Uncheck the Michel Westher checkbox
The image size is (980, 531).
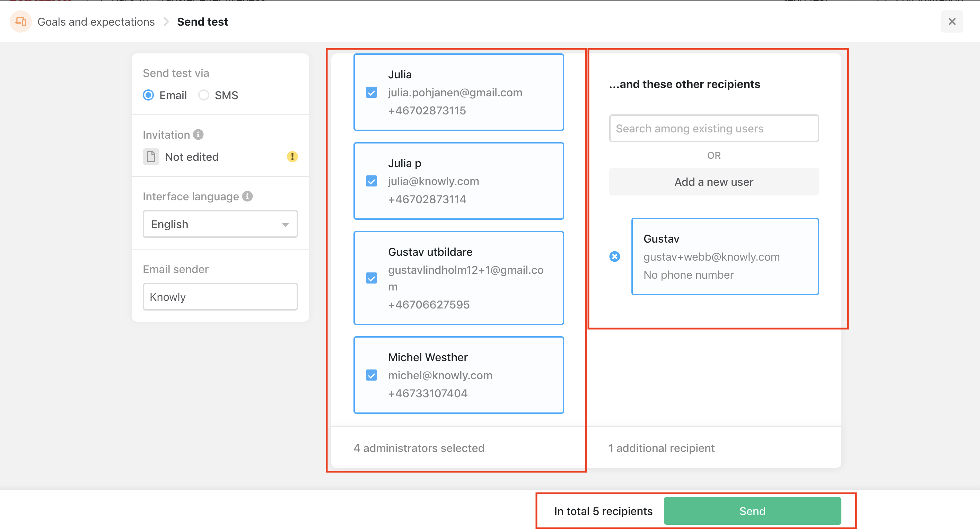(371, 375)
